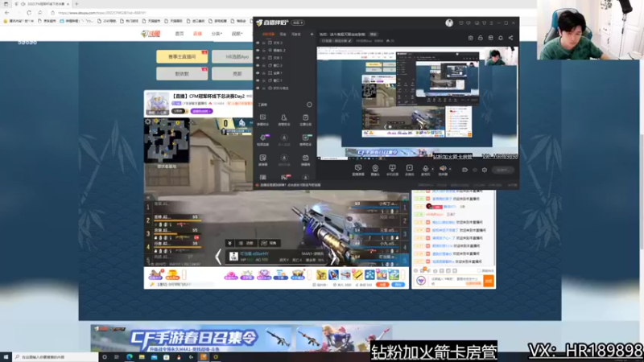
Task: Toggle the circle button beside 工具箱
Action: pyautogui.click(x=309, y=105)
